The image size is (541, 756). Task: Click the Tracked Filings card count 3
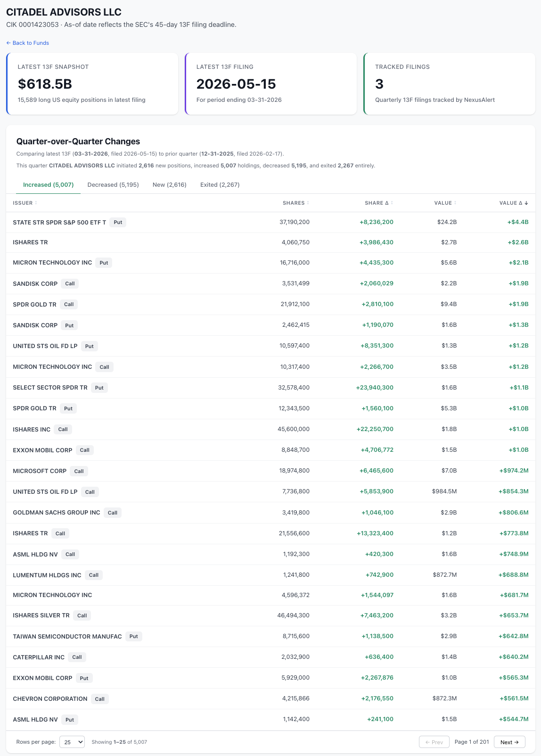point(379,84)
